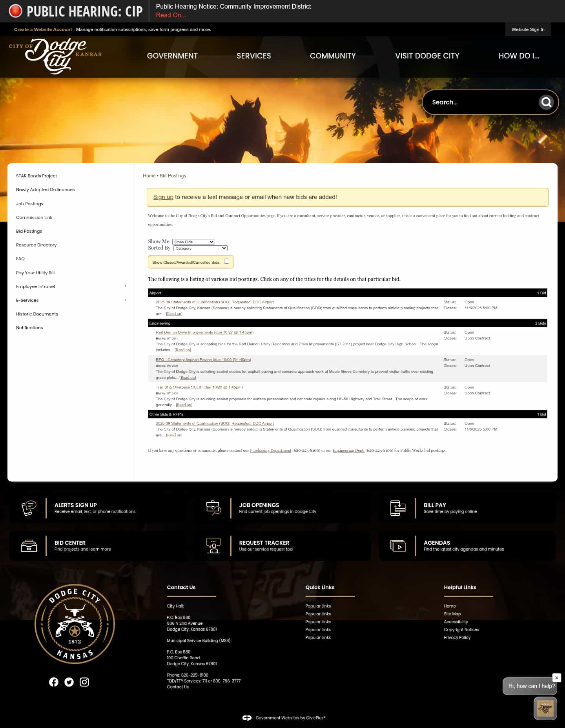
Task: Click the Job Openings briefcase icon
Action: (213, 508)
